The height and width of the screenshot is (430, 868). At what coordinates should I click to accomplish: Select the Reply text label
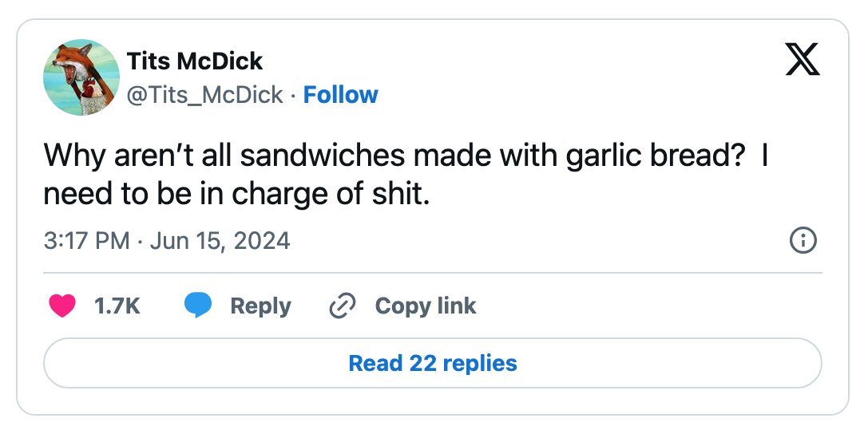click(x=261, y=306)
